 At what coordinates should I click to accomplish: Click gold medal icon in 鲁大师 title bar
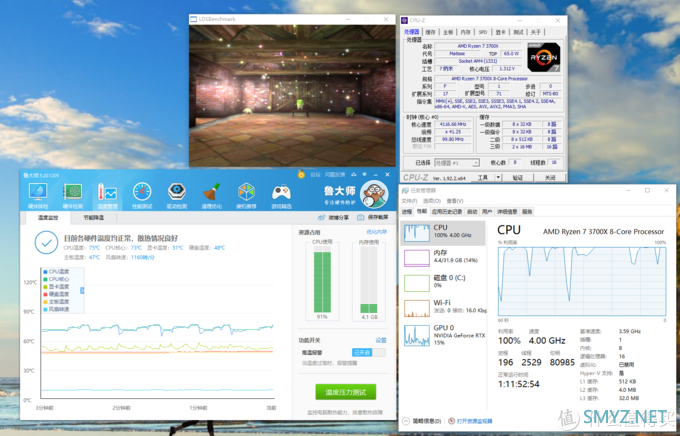coord(301,174)
